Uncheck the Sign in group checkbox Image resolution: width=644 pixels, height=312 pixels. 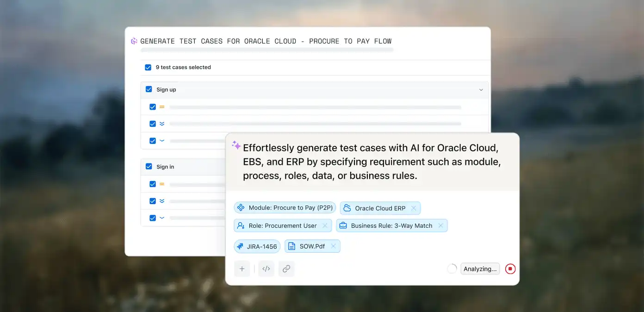coord(149,167)
